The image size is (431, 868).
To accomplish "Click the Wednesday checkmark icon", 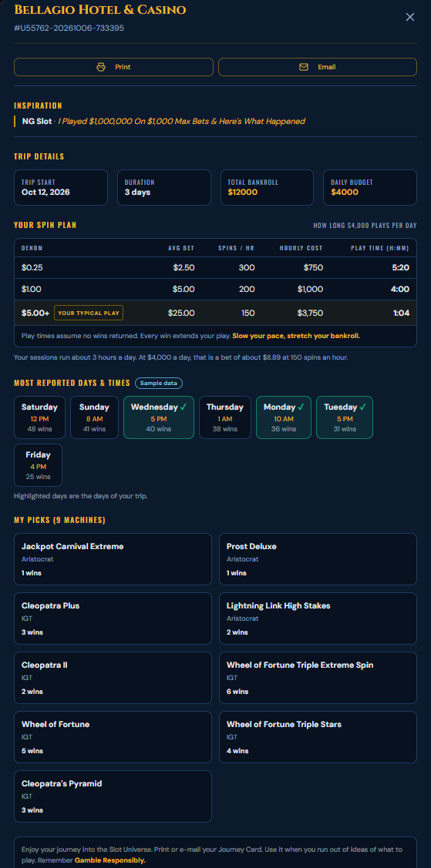I will click(183, 407).
